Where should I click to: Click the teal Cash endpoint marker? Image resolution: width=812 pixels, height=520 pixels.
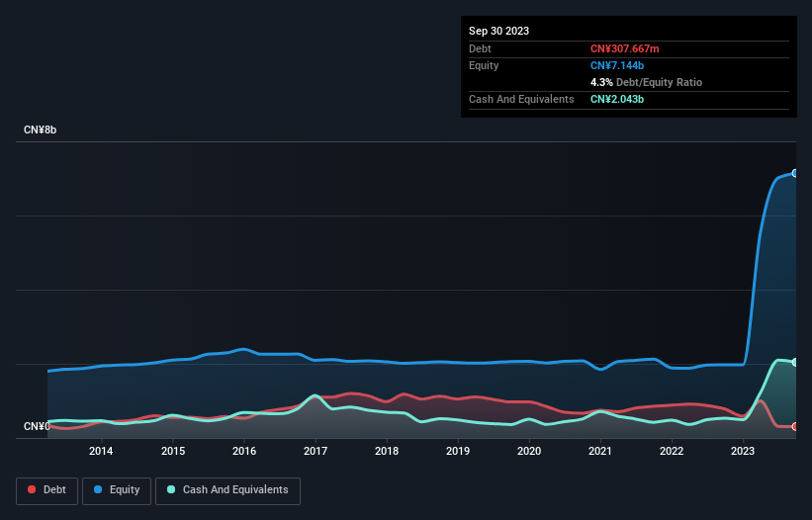(x=795, y=362)
